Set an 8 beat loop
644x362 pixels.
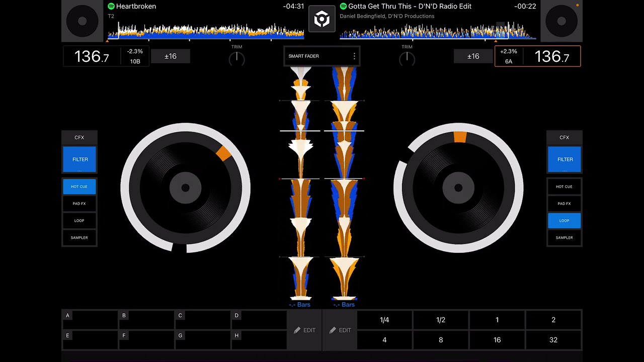tap(441, 340)
